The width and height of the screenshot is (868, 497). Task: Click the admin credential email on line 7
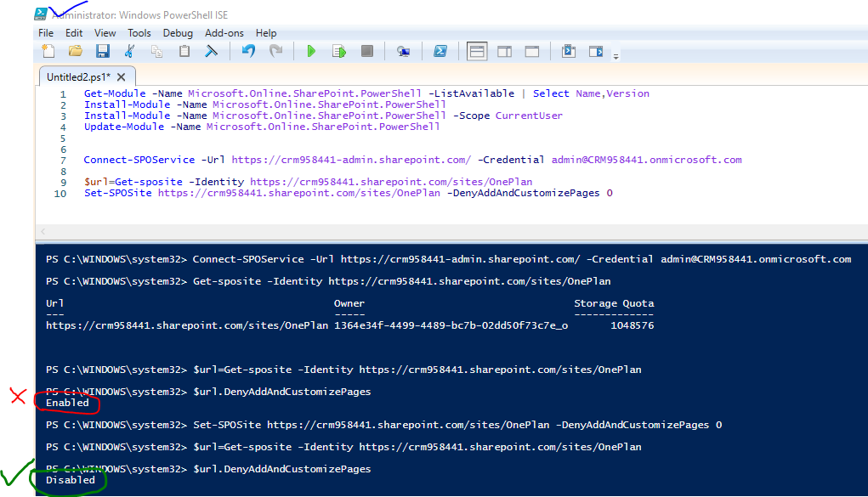tap(647, 160)
